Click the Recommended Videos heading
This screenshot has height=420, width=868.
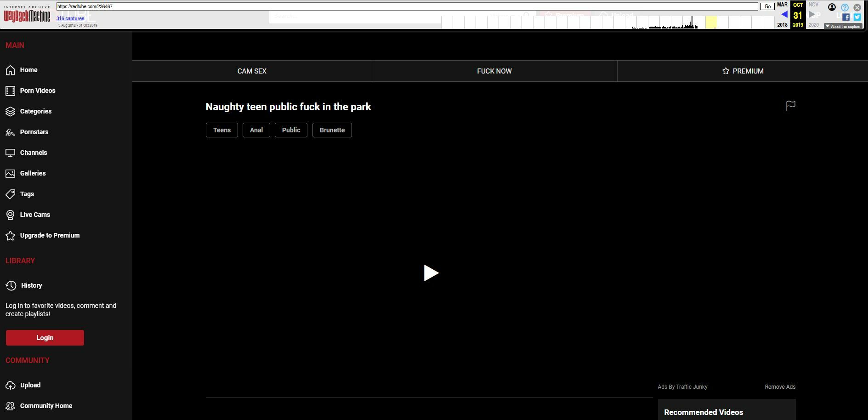pyautogui.click(x=703, y=412)
